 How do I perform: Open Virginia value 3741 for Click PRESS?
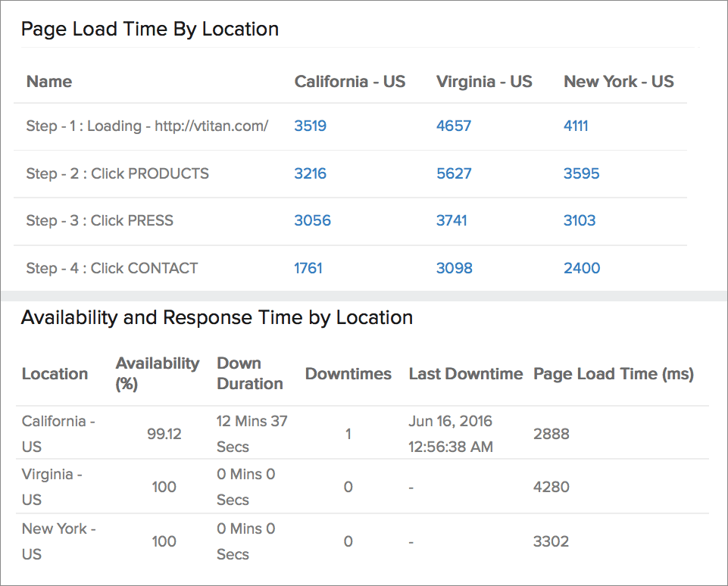pyautogui.click(x=451, y=220)
